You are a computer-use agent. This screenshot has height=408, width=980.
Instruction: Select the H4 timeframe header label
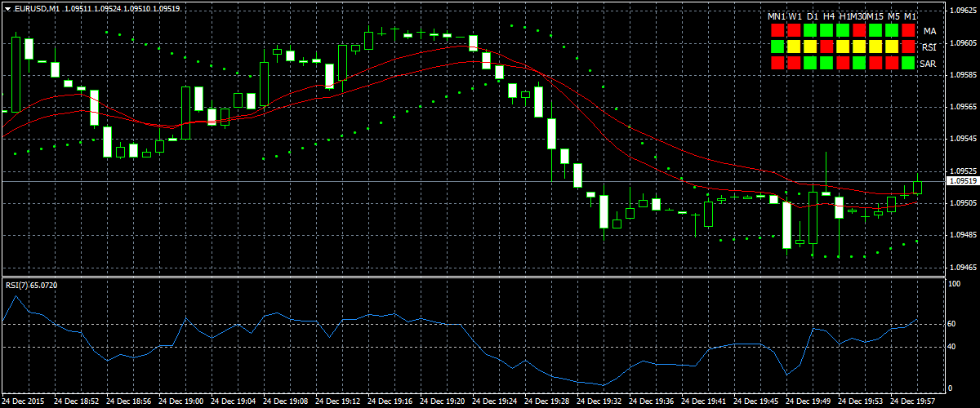click(829, 16)
